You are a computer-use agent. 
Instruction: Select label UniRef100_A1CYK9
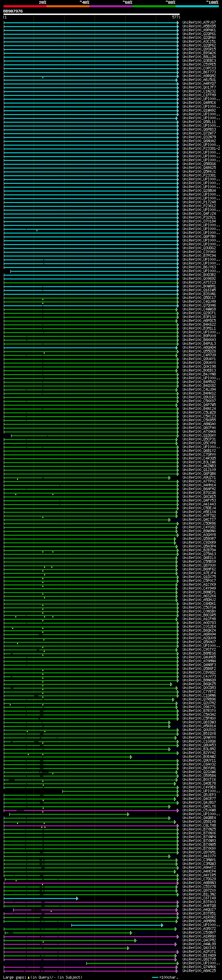(199, 585)
